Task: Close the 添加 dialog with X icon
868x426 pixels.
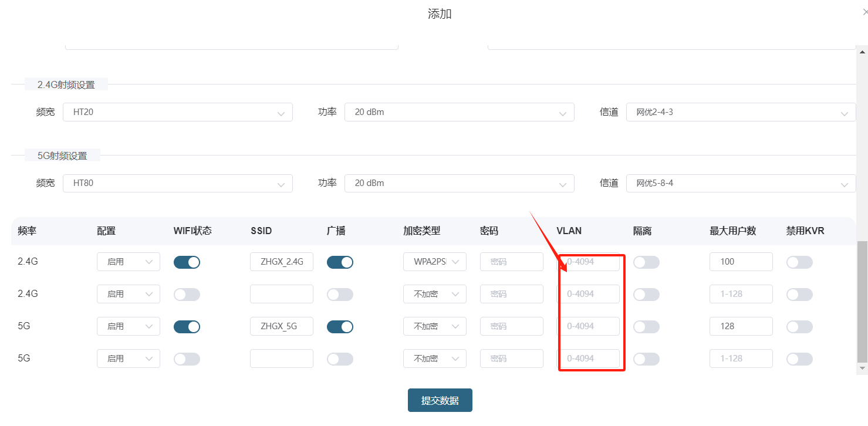Action: [864, 12]
